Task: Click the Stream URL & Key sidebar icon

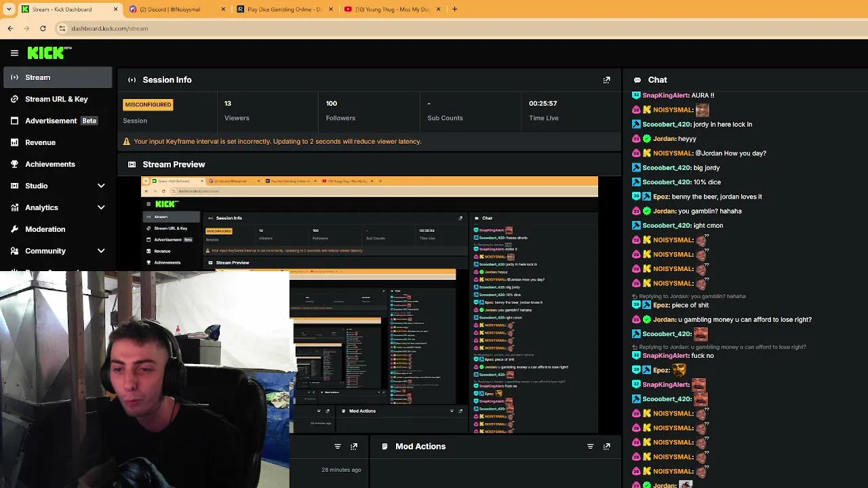Action: pyautogui.click(x=14, y=99)
